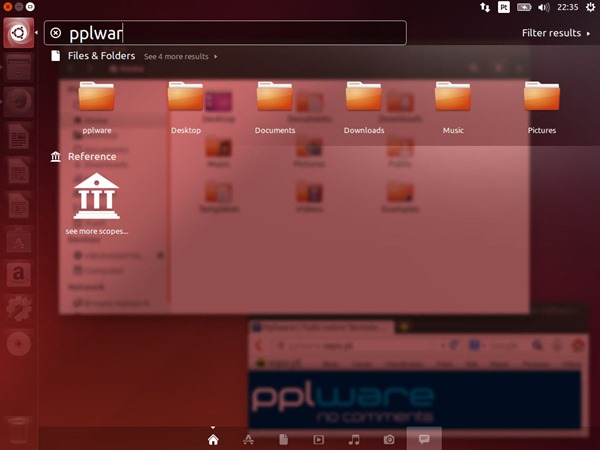
Task: Open the Amazon launcher icon
Action: click(x=19, y=274)
